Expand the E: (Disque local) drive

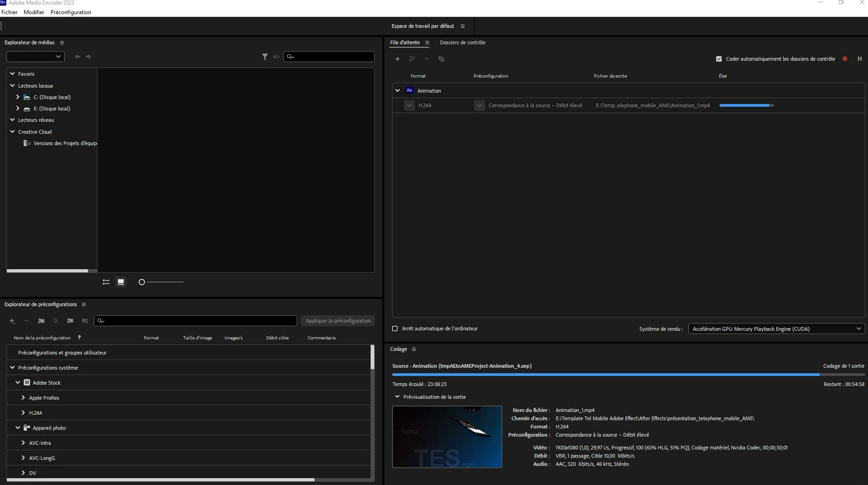pos(18,108)
